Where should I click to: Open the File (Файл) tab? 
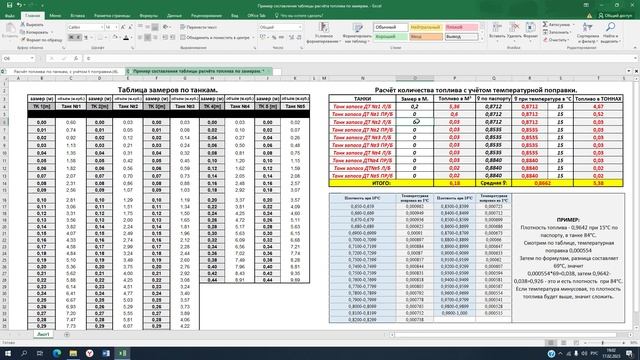(9, 16)
